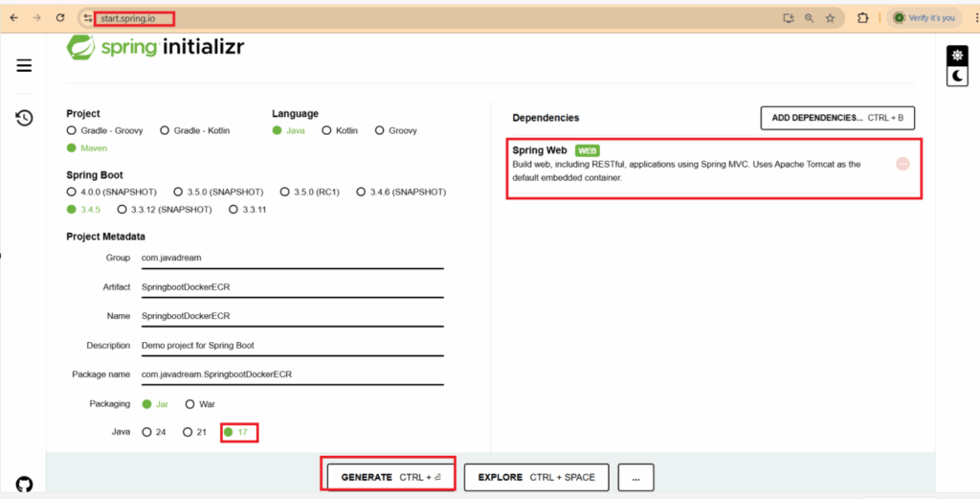Image resolution: width=980 pixels, height=499 pixels.
Task: Select Spring Boot 3.5.0 (RC1)
Action: (310, 192)
